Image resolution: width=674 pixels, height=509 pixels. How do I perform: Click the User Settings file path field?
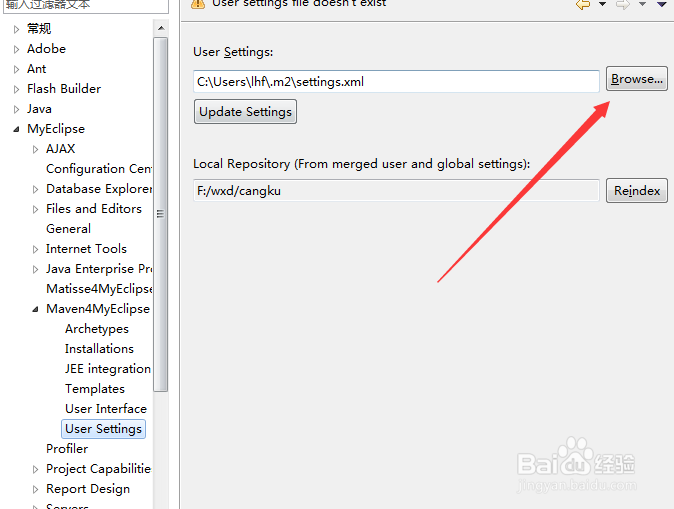click(x=396, y=81)
